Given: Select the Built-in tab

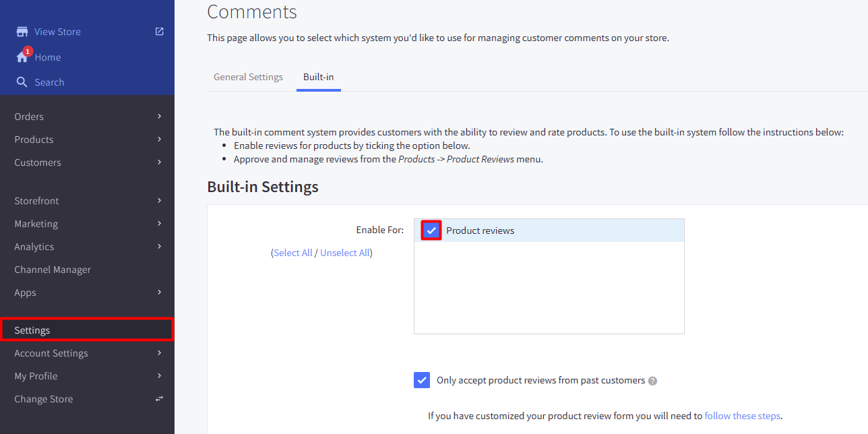Looking at the screenshot, I should point(318,77).
